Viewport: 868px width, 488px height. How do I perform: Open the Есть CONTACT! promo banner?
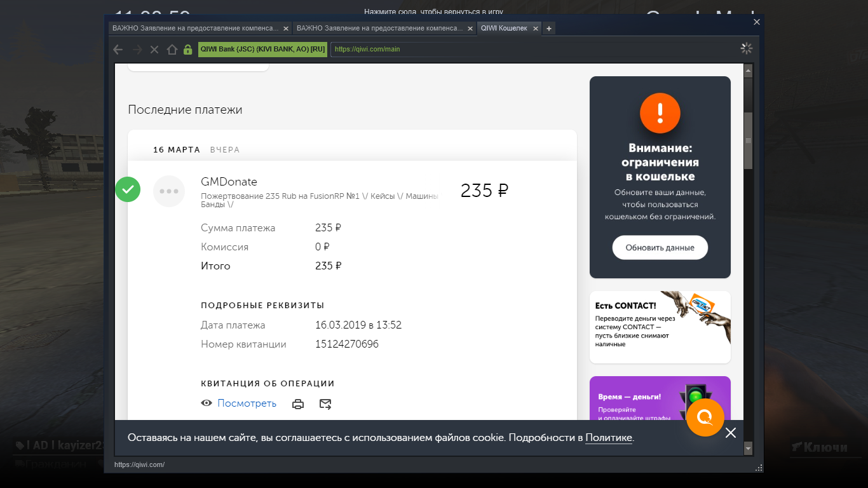coord(660,327)
